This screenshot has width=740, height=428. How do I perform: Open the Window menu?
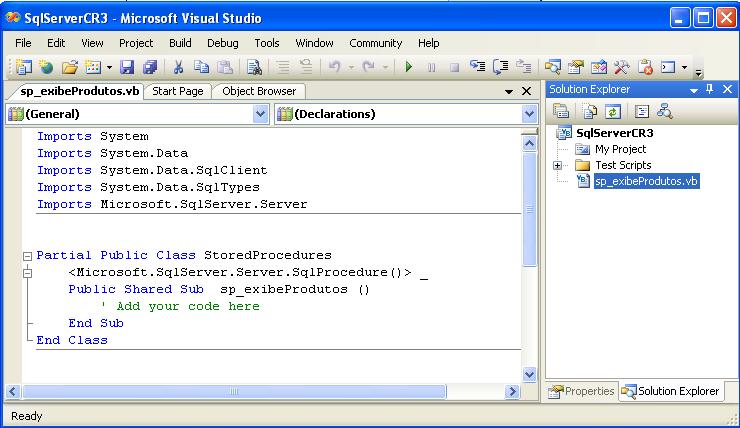click(x=314, y=43)
